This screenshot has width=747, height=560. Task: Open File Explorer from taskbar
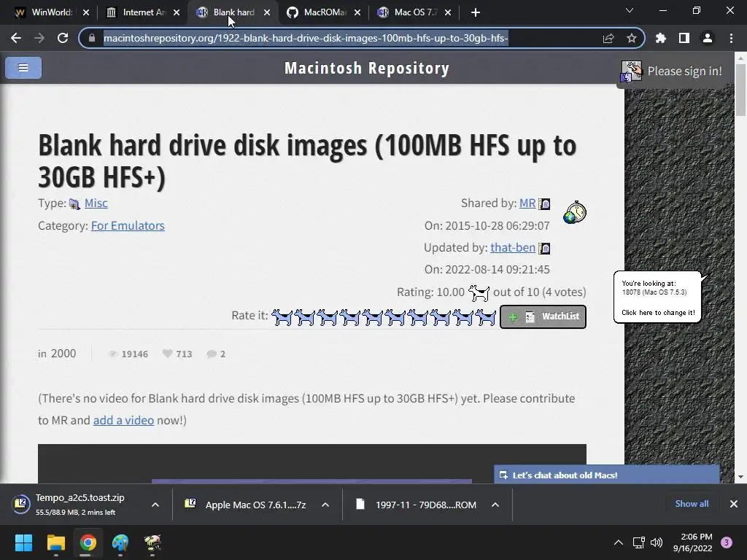55,542
